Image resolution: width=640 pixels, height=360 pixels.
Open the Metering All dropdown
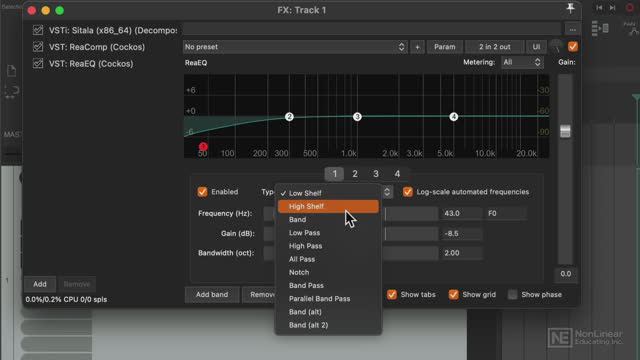pos(522,62)
